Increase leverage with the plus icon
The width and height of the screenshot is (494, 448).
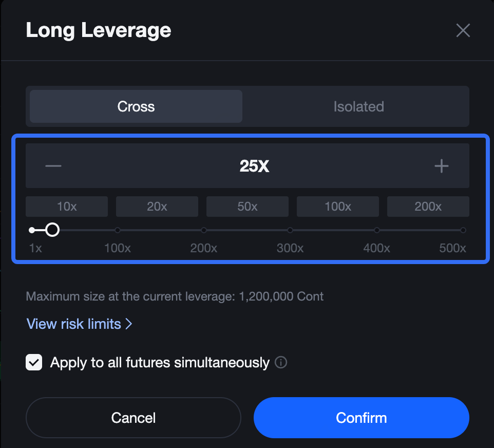pos(441,166)
